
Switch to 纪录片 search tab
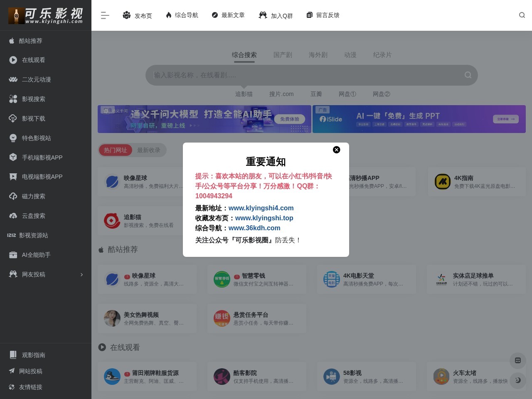pos(382,55)
